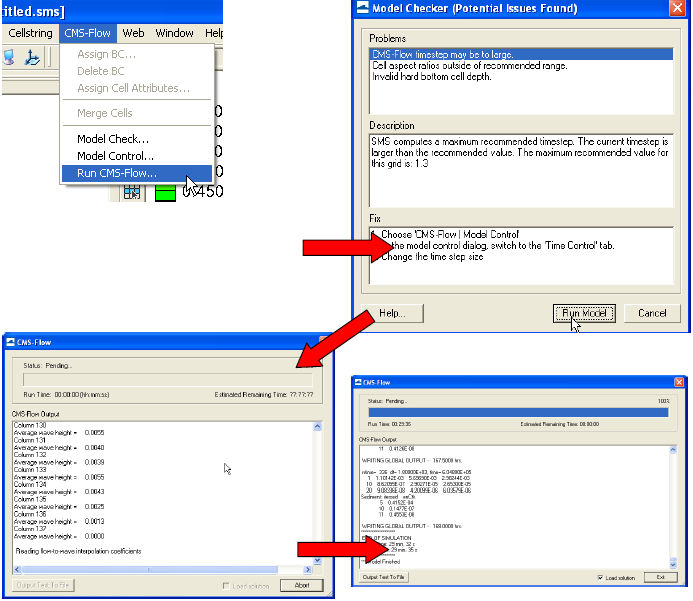Click the 3D axes plane toolbar icon
Image resolution: width=693 pixels, height=601 pixels.
[x=32, y=57]
